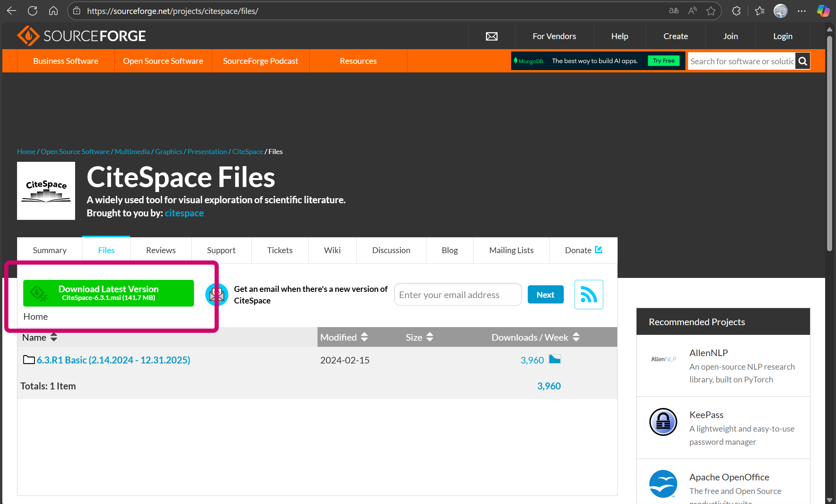Click the Next email subscribe button
836x504 pixels.
pyautogui.click(x=545, y=295)
